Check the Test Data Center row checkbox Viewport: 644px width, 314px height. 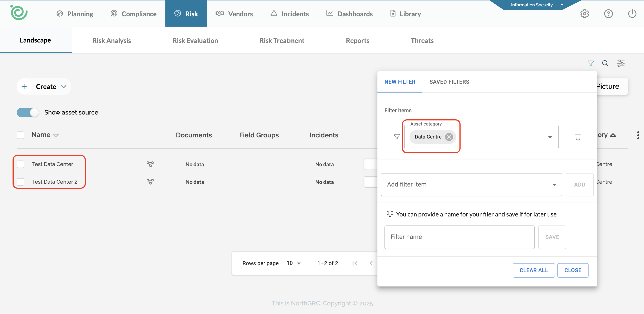tap(20, 164)
